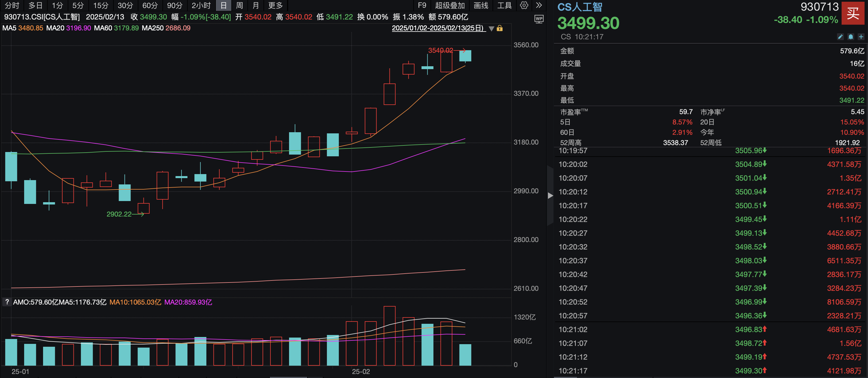
Task: Click the bell alert icon for price alerts
Action: tap(851, 37)
